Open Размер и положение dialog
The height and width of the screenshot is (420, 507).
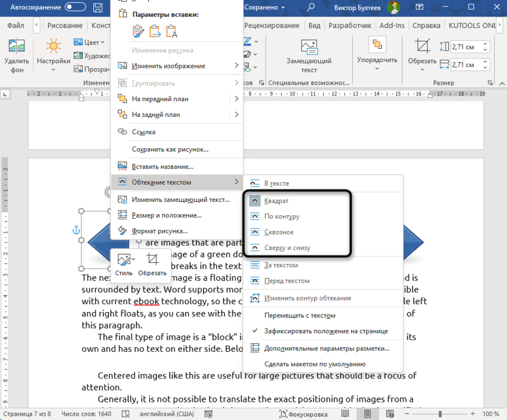click(x=177, y=216)
